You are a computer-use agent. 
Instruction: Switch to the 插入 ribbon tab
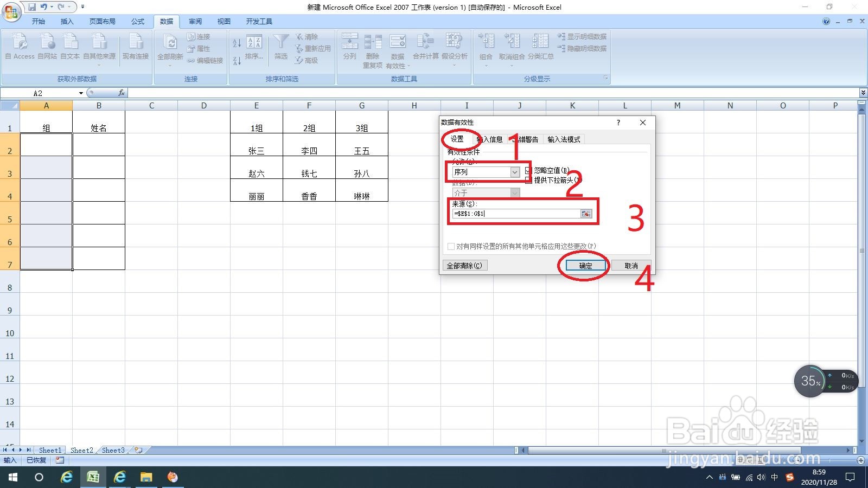(x=67, y=21)
